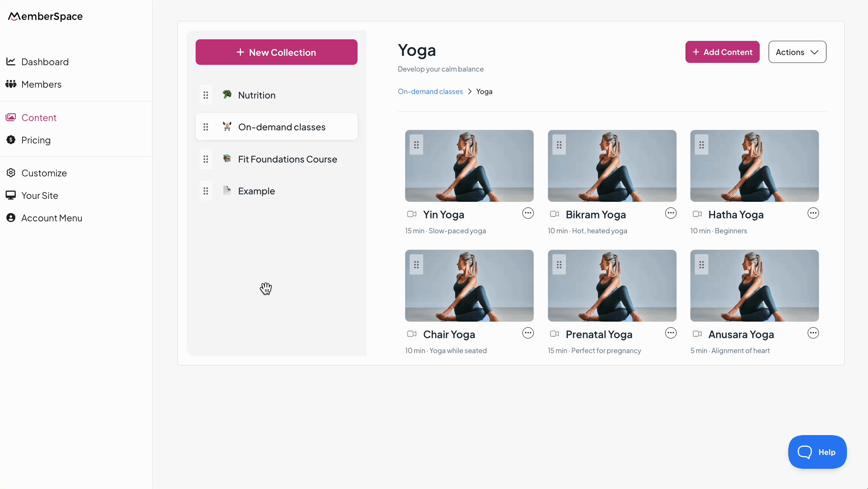Screen dimensions: 868x489
Task: Open the Yin Yoga thumbnail
Action: click(x=469, y=166)
